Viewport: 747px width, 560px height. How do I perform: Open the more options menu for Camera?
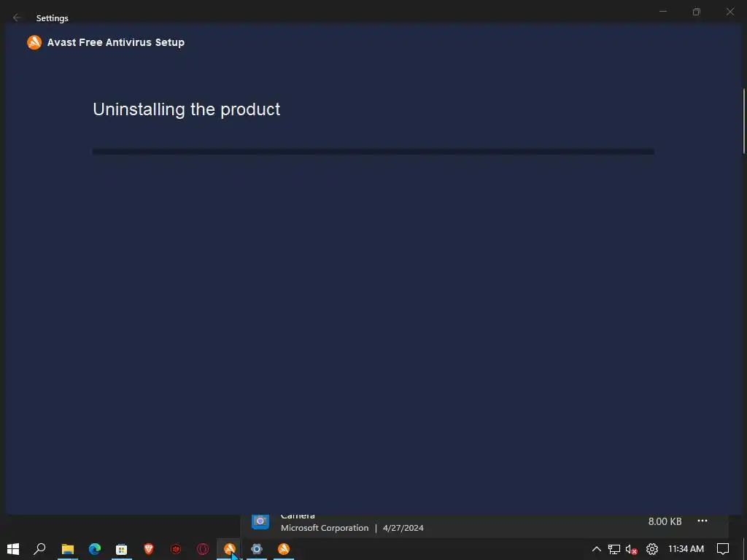(x=703, y=521)
